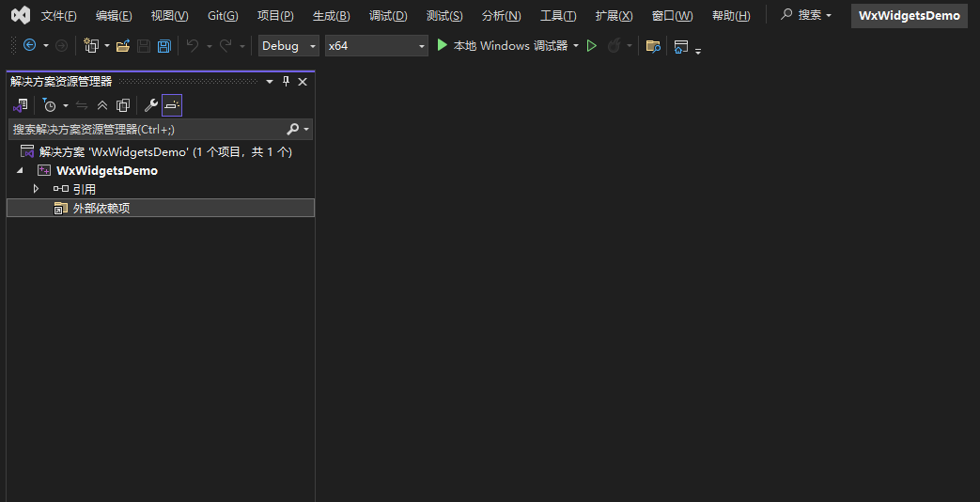The width and height of the screenshot is (980, 502).
Task: Open Solution Explorer window options dropdown
Action: pos(270,81)
